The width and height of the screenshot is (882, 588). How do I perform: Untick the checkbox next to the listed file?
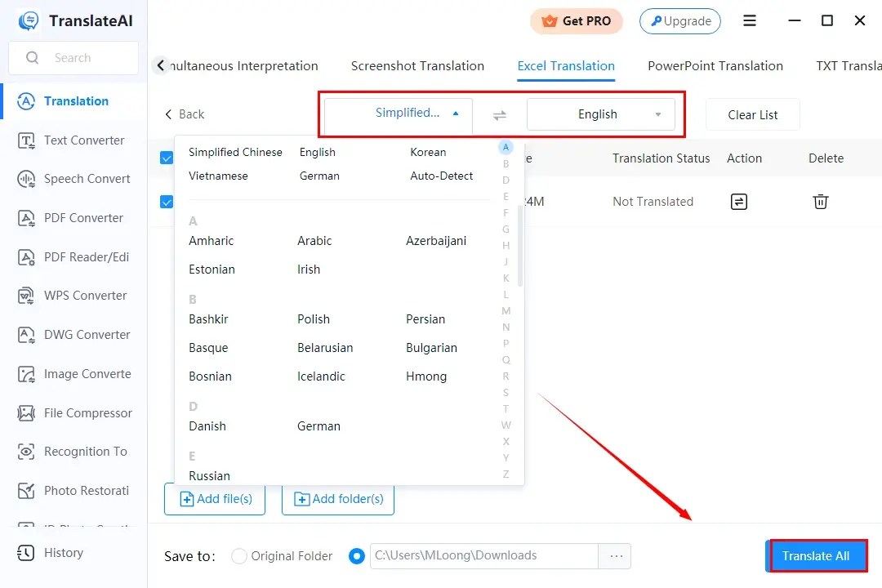(x=166, y=201)
